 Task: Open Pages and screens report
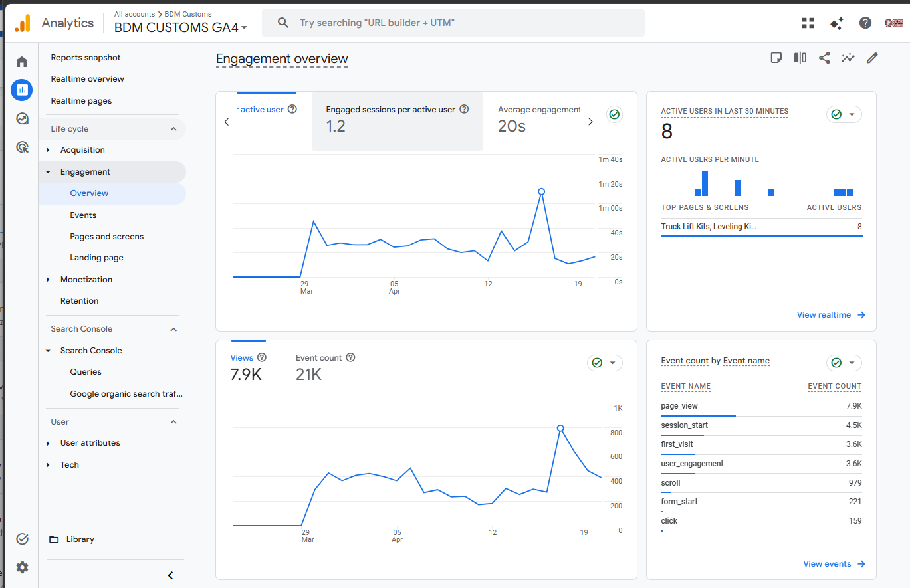coord(107,237)
